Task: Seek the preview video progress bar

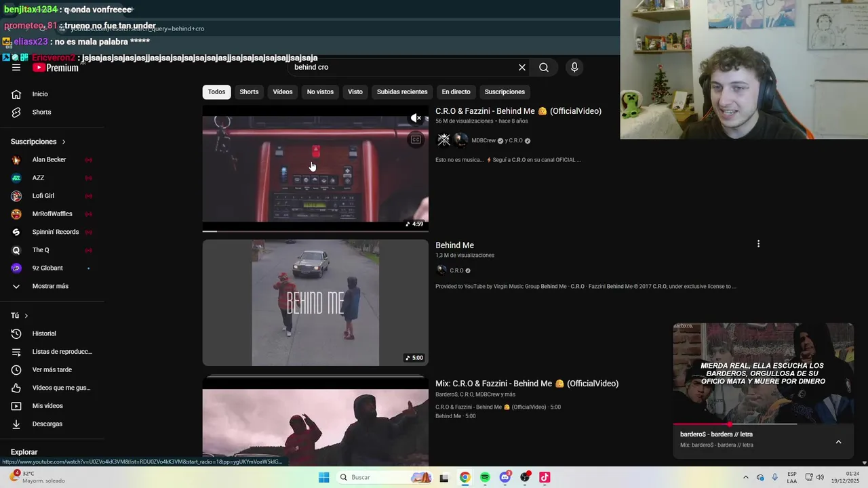Action: [315, 231]
